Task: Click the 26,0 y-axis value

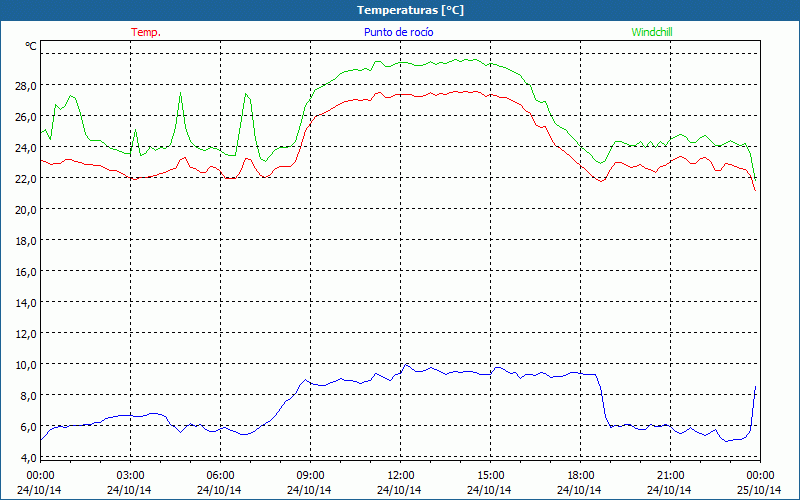Action: click(x=25, y=117)
